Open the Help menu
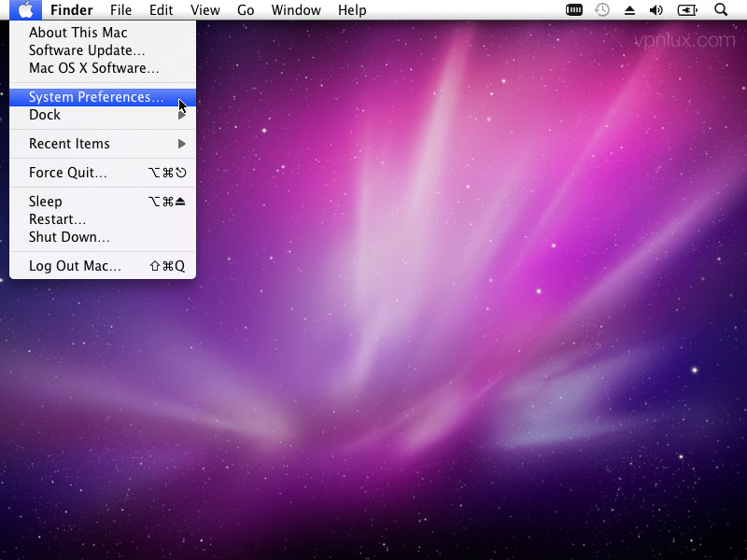 click(352, 10)
